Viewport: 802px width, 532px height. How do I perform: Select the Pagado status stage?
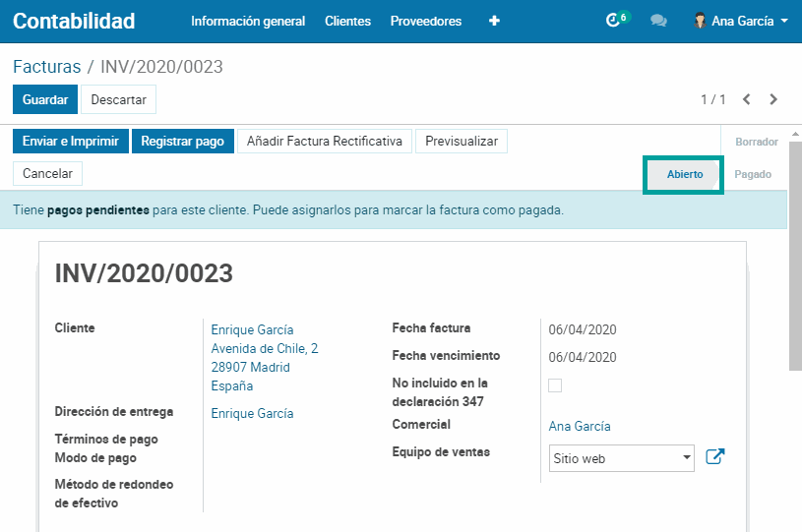coord(753,174)
